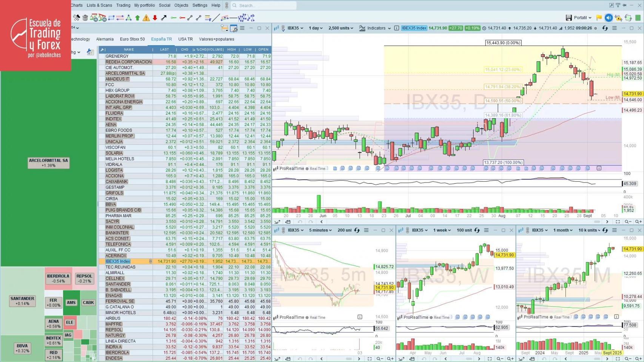Select the red down arrow tool
The image size is (644, 362).
coord(155,18)
